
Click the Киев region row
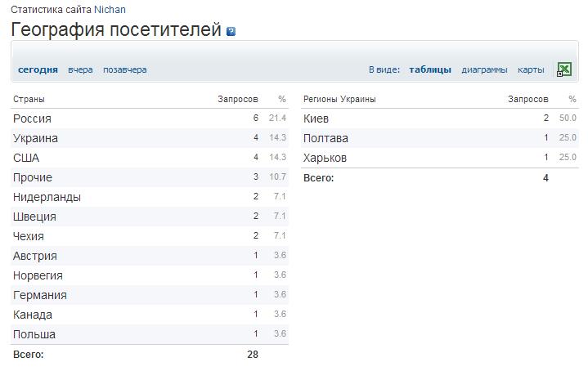439,118
